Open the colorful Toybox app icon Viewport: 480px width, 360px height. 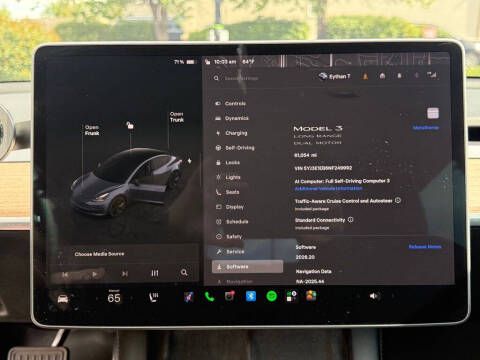point(311,296)
